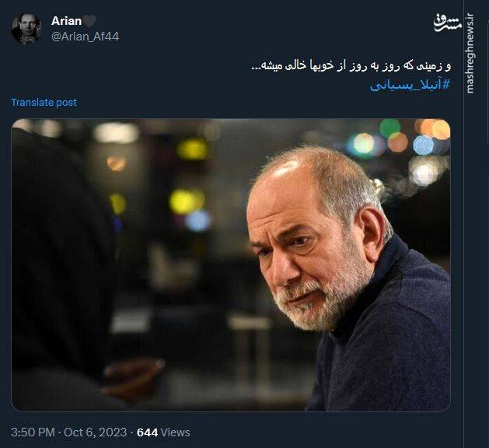Screen dimensions: 489x448
Task: Open the @Arian_Af44 handle
Action: (x=86, y=37)
